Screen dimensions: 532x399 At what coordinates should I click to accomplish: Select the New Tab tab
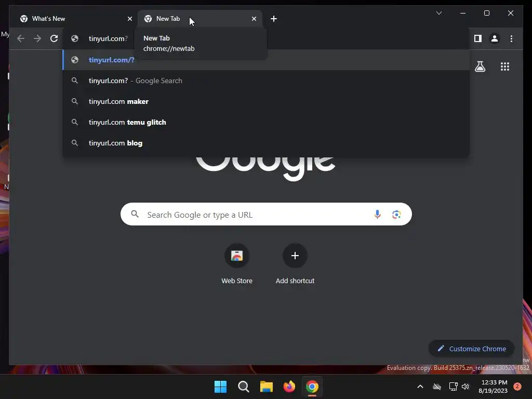(200, 19)
